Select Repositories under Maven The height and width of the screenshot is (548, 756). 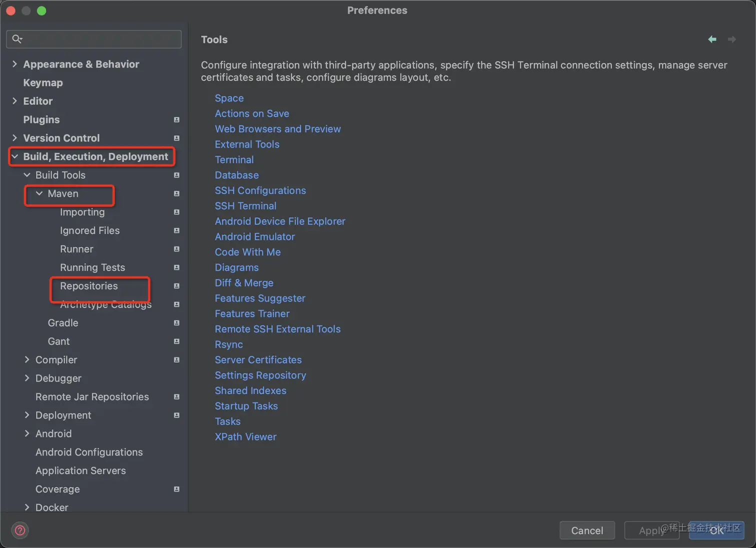(89, 286)
